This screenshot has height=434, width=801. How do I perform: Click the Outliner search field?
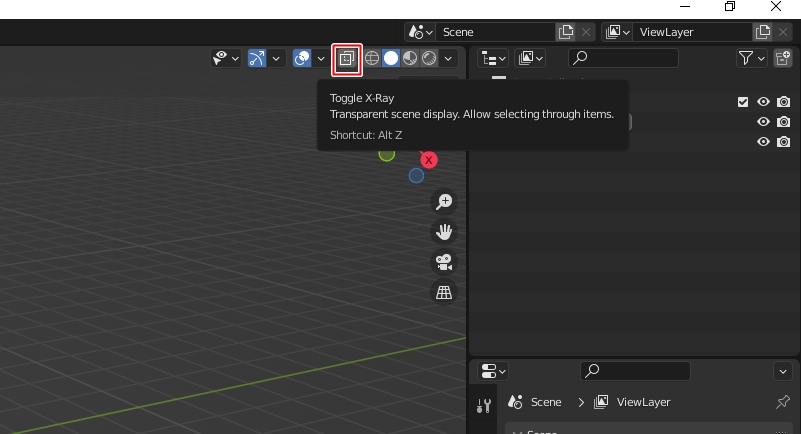coord(623,58)
